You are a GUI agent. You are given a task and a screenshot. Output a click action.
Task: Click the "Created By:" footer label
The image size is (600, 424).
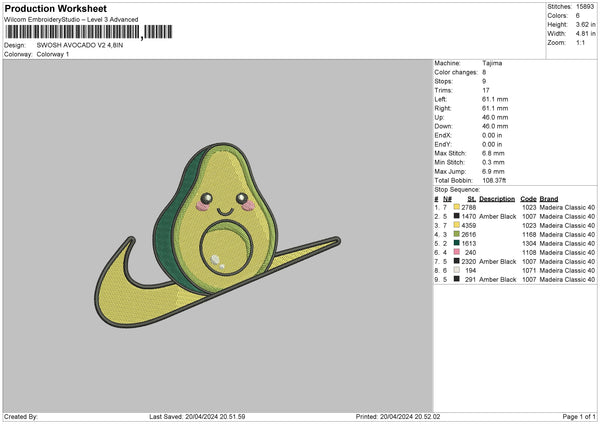[21, 416]
